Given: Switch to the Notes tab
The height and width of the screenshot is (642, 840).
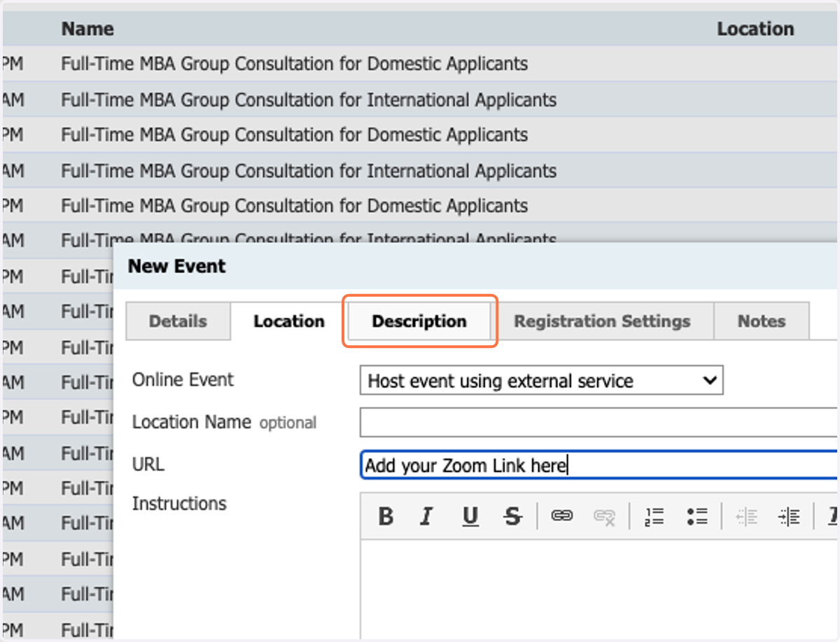Looking at the screenshot, I should pos(762,321).
